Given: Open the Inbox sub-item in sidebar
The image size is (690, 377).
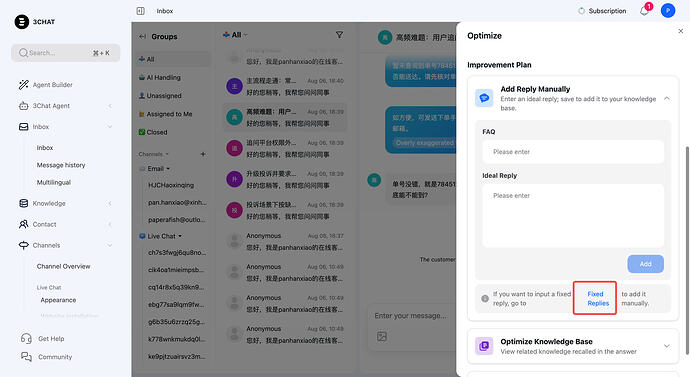Looking at the screenshot, I should coord(45,148).
